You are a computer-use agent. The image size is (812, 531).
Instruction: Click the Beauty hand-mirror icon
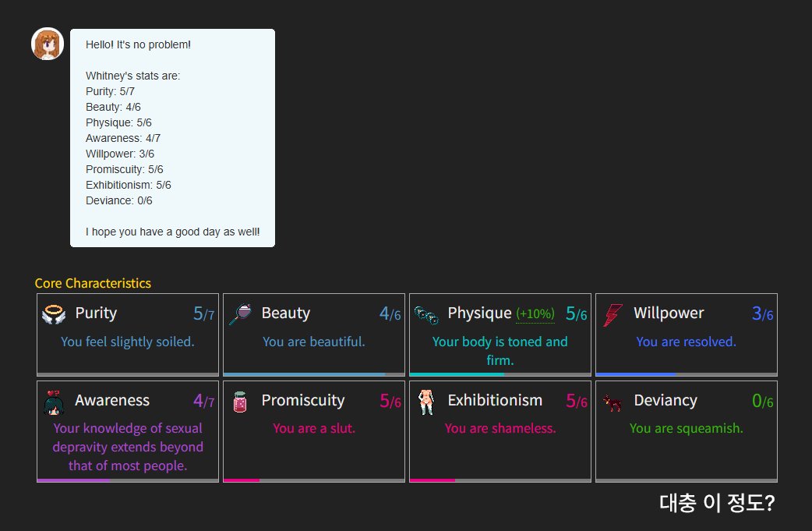click(x=240, y=314)
